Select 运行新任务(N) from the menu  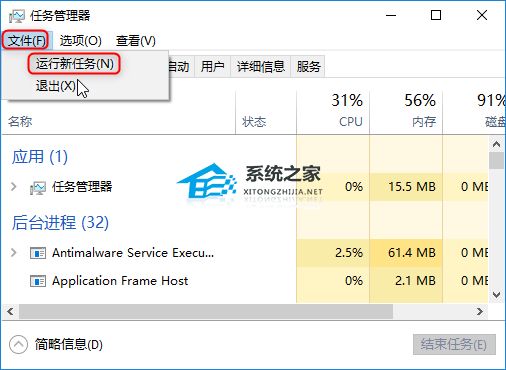(x=75, y=63)
